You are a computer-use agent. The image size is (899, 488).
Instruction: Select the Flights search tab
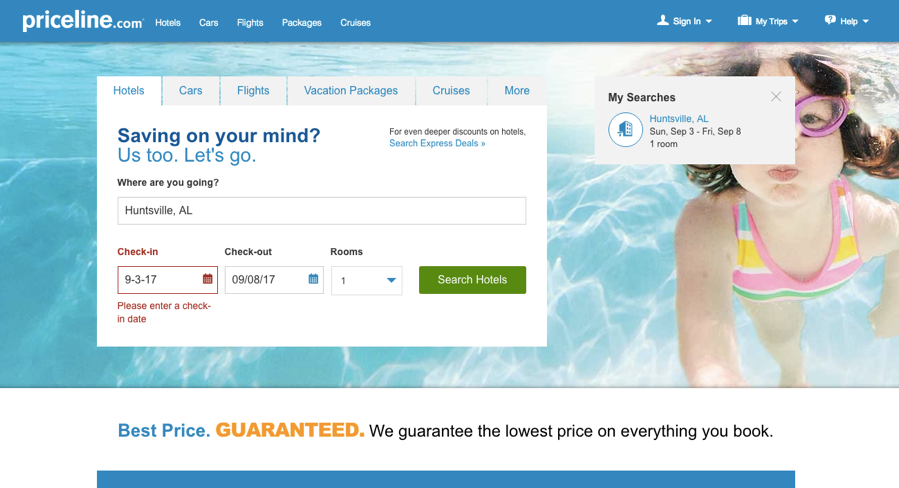point(253,91)
